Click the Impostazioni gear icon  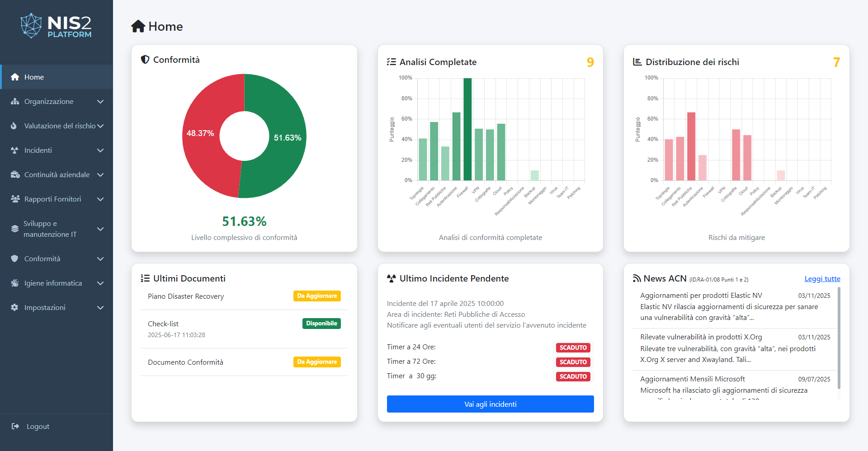[x=14, y=308]
